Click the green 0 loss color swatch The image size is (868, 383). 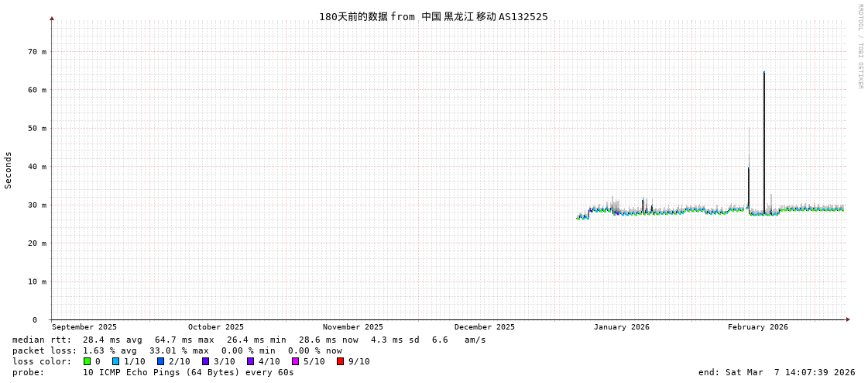point(87,361)
